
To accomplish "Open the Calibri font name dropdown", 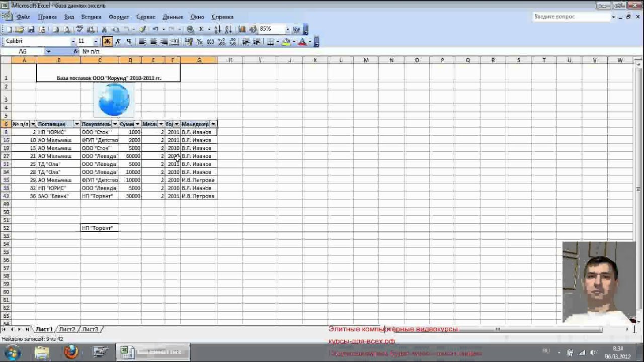I will (73, 42).
